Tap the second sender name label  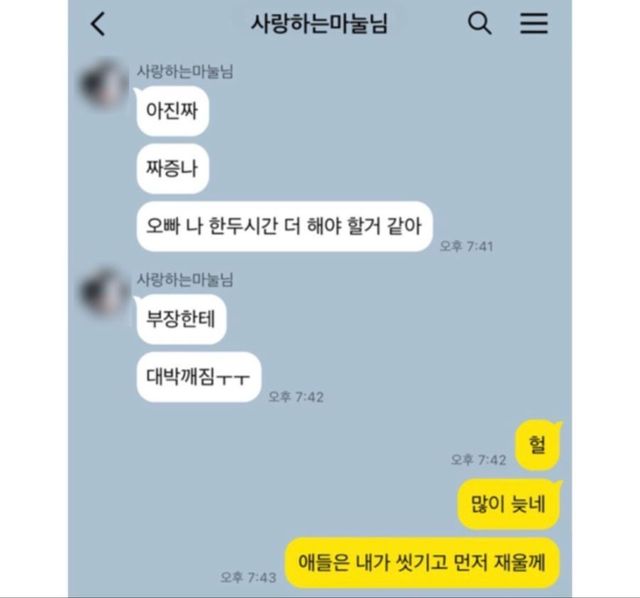click(x=185, y=280)
